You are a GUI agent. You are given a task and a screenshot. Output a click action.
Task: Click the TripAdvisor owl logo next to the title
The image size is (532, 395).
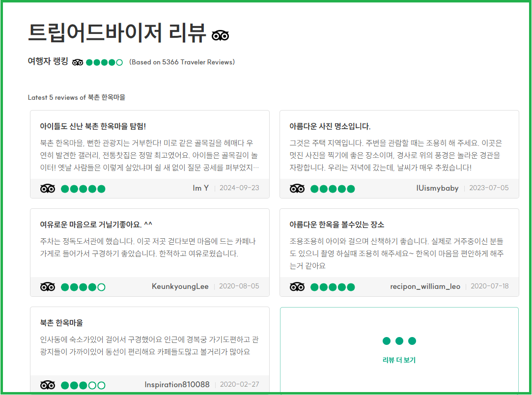(220, 34)
